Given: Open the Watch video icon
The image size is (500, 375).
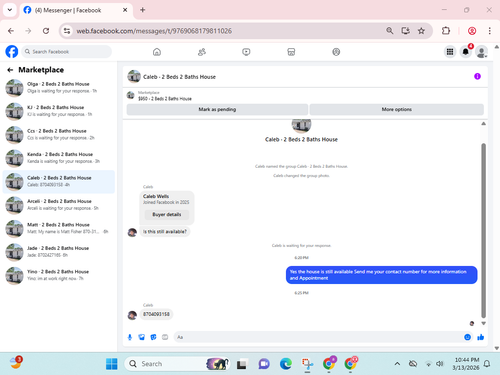Looking at the screenshot, I should [246, 52].
